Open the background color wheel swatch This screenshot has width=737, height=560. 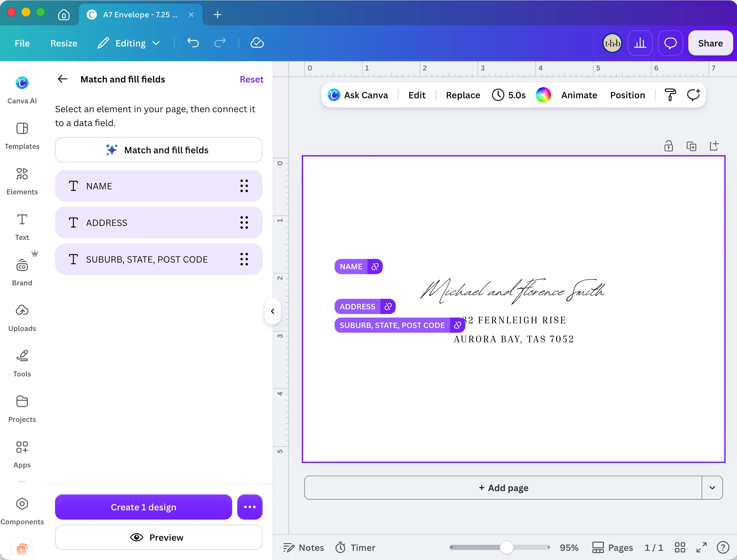point(543,95)
